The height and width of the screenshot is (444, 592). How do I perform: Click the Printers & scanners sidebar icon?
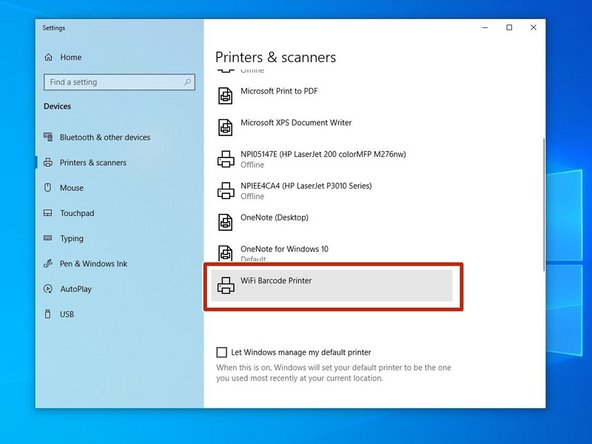[x=48, y=162]
